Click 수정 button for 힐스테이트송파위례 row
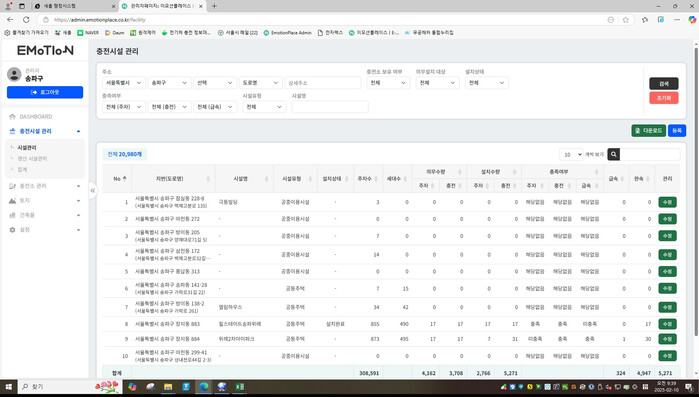The image size is (699, 397). click(x=667, y=324)
